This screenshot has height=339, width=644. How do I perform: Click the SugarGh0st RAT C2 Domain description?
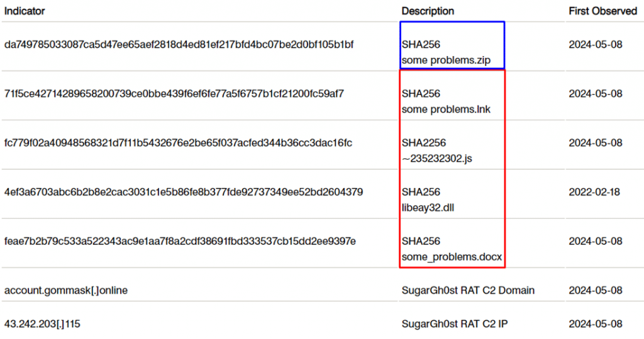(x=468, y=291)
